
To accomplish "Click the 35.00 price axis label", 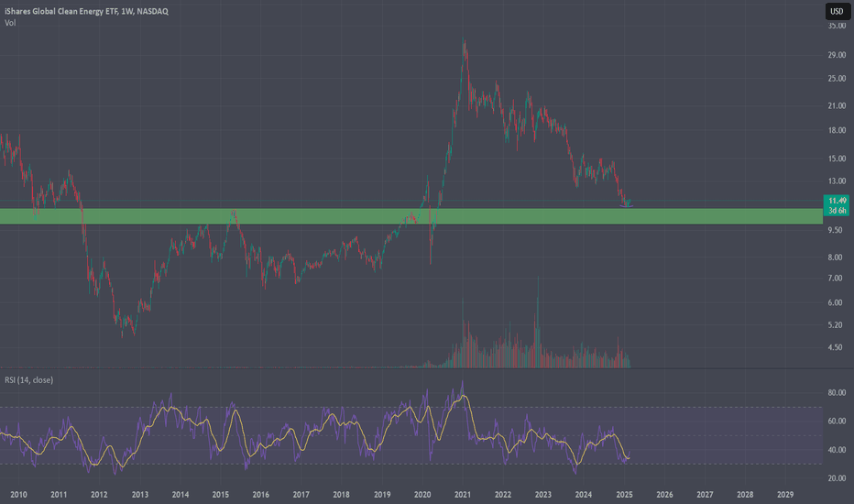I will pos(838,26).
